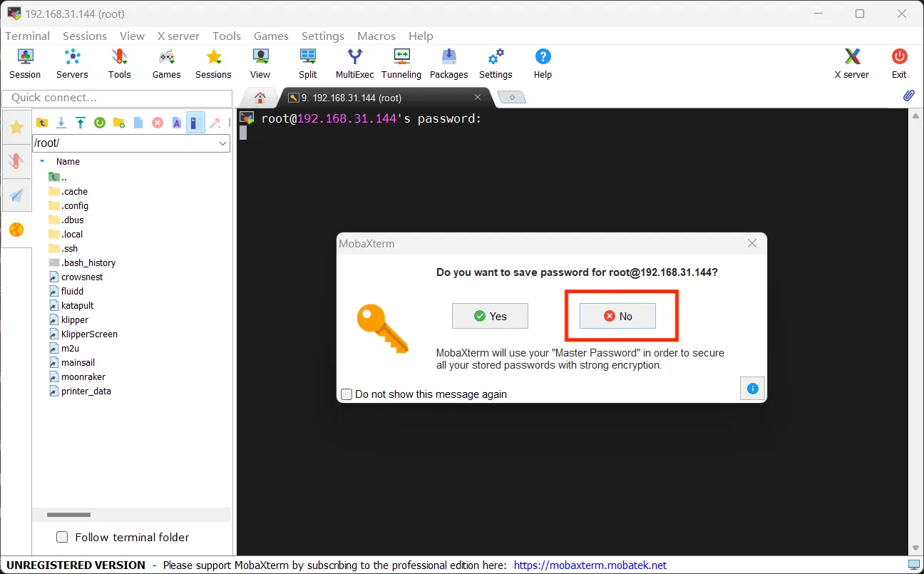Open the Servers toolbar icon
The height and width of the screenshot is (574, 924).
[72, 63]
